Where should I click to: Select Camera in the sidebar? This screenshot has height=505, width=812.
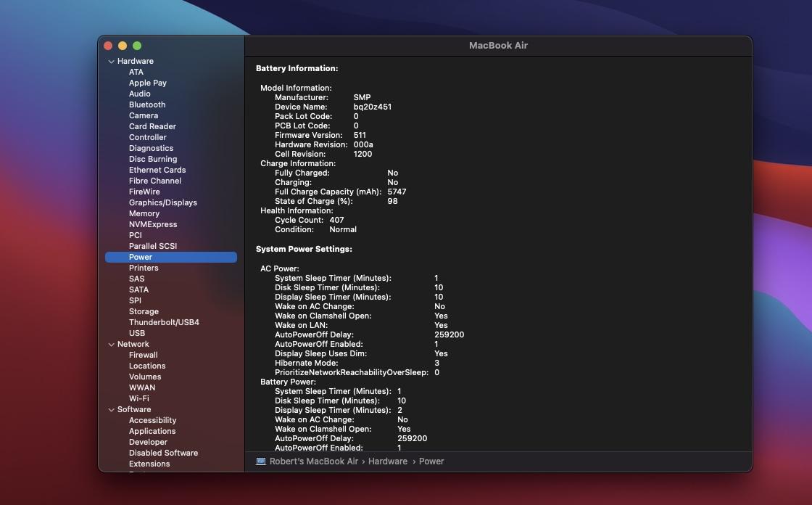point(144,115)
